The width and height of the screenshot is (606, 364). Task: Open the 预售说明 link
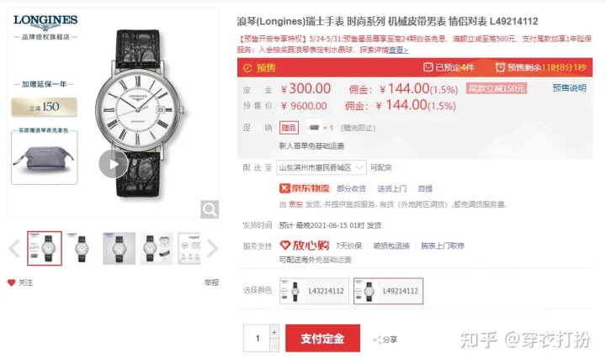click(569, 88)
